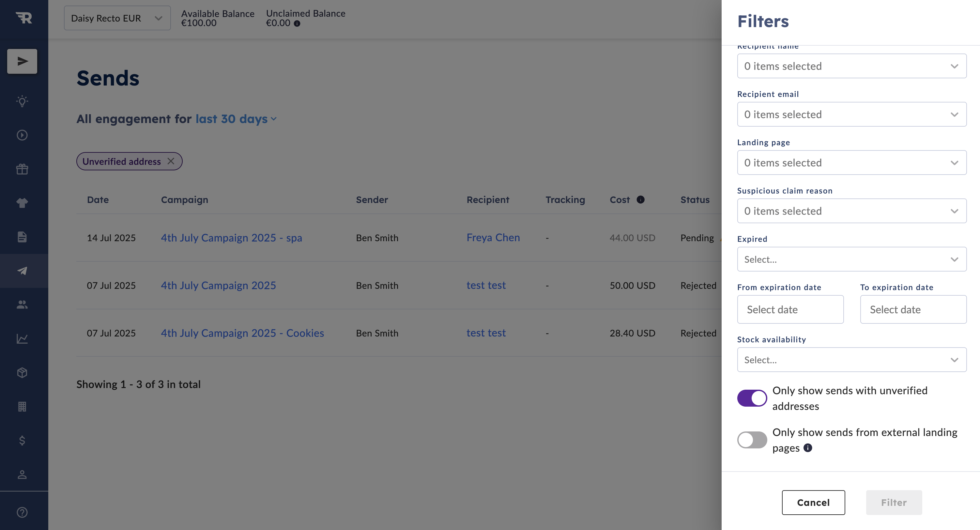
Task: Expand the Suspicious claim reason dropdown
Action: click(851, 211)
